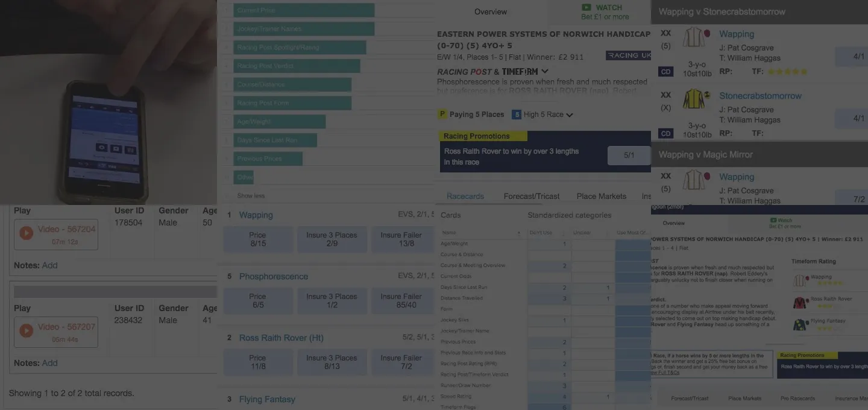Click the green WATCH video icon
This screenshot has height=410, width=868.
[587, 8]
